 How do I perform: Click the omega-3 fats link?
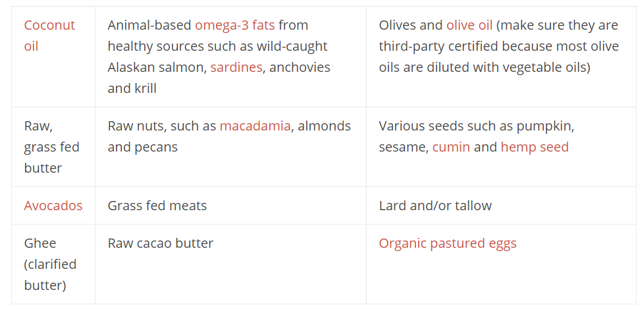234,26
